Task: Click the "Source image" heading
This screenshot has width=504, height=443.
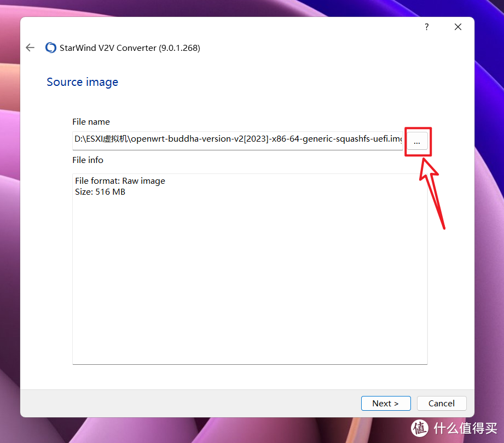Action: 82,82
